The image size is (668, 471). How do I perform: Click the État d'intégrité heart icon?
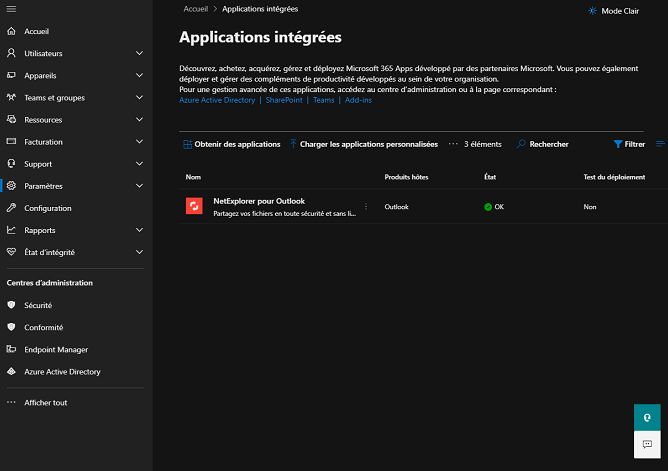(x=12, y=252)
